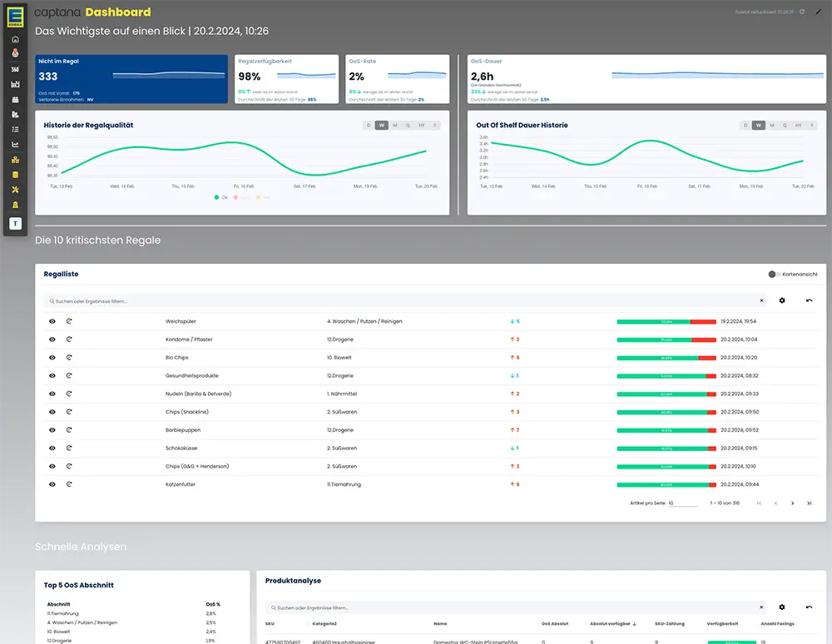
Task: Click the yellow database sidebar icon
Action: coord(15,174)
